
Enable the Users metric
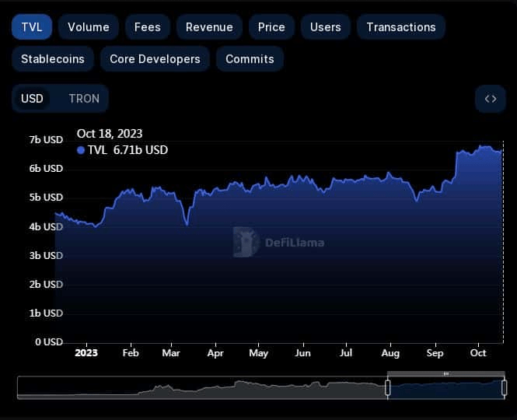click(325, 27)
